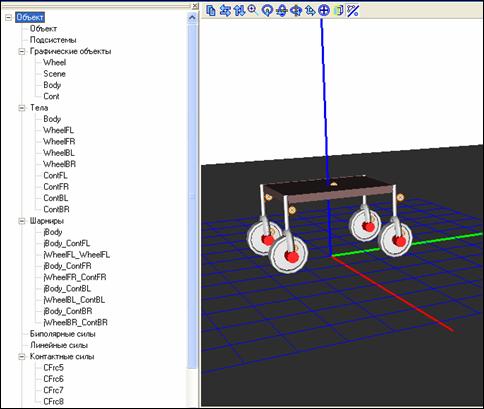Click the horizontal arrows toolbar icon
484x409 pixels.
225,10
